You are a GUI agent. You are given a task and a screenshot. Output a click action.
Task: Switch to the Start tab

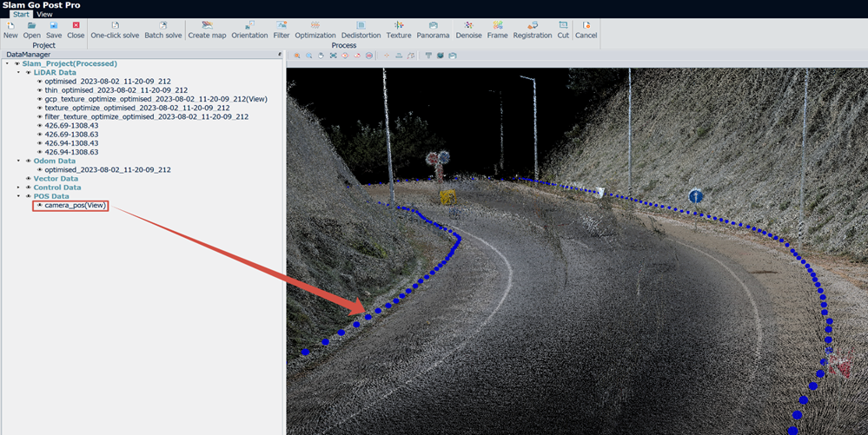[x=21, y=15]
